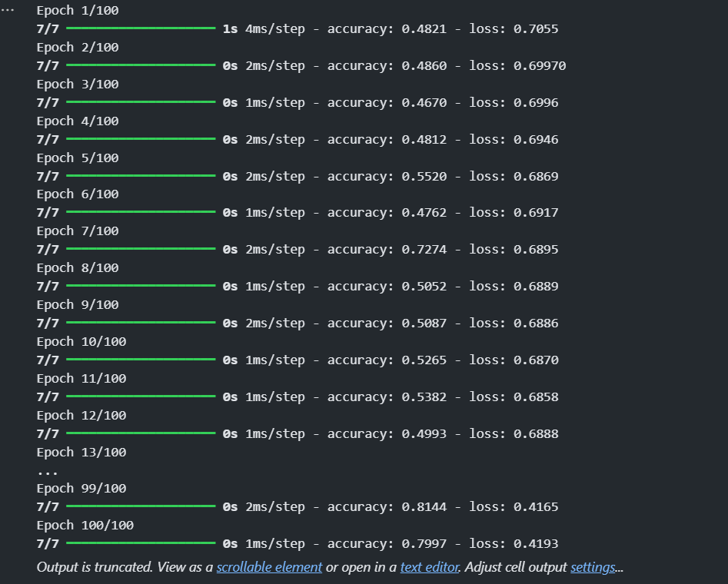Select the Epoch 13/100 line
Image resolution: width=728 pixels, height=584 pixels.
pos(81,452)
